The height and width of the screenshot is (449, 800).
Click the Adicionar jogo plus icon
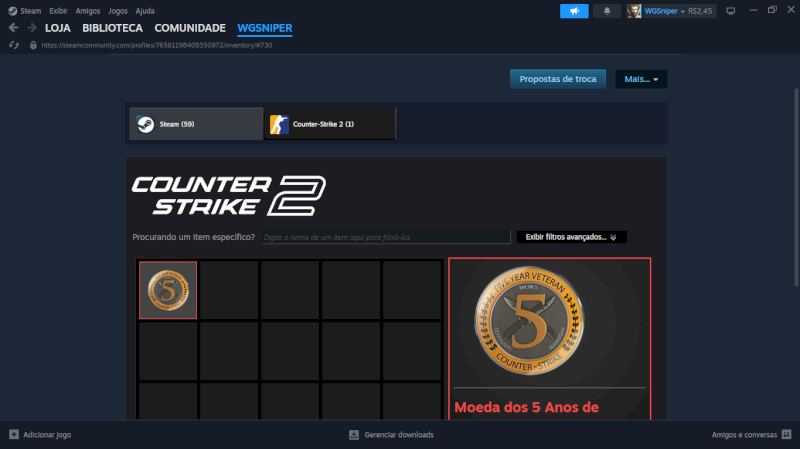coord(14,435)
